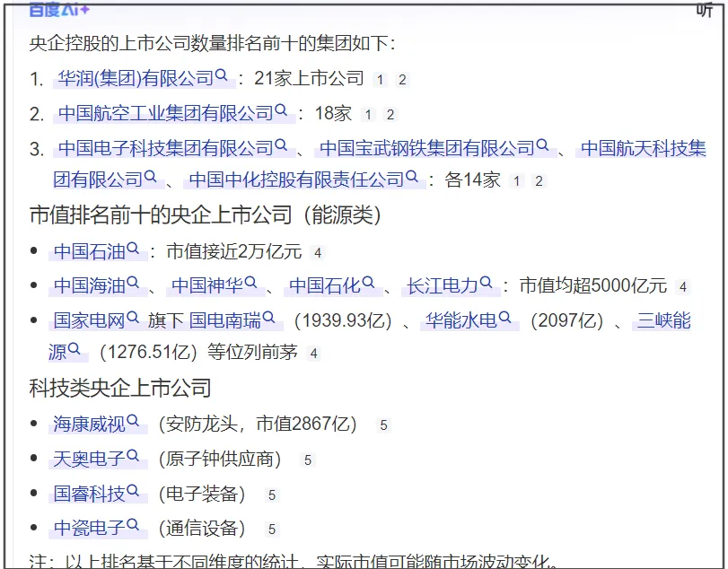Click the search icon after 中国中化控股有限责任公司
Viewport: 728px width, 569px height.
coord(411,176)
